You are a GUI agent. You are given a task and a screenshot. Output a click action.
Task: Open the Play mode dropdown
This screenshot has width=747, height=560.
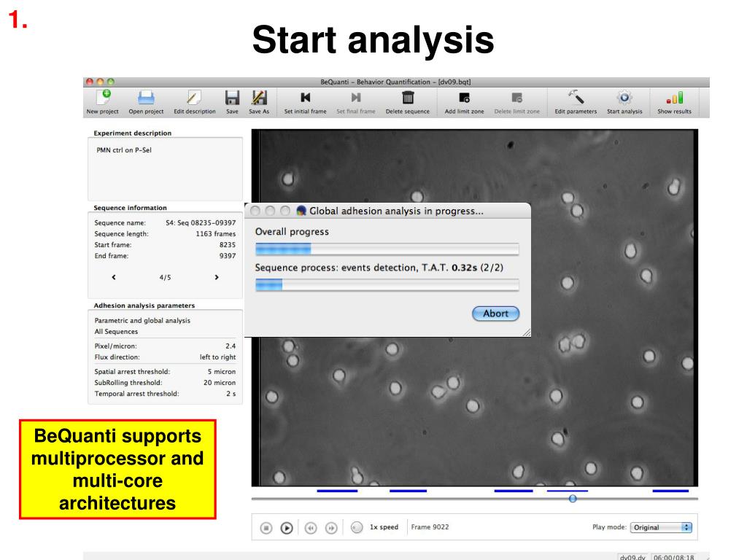(661, 527)
